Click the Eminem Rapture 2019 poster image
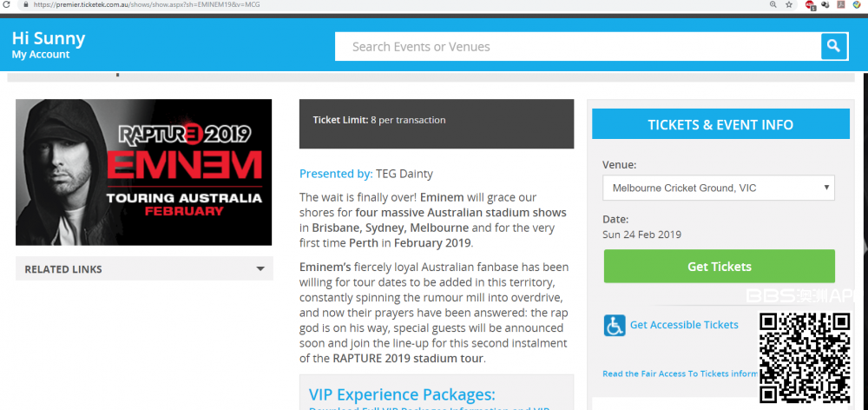868x410 pixels. click(144, 172)
